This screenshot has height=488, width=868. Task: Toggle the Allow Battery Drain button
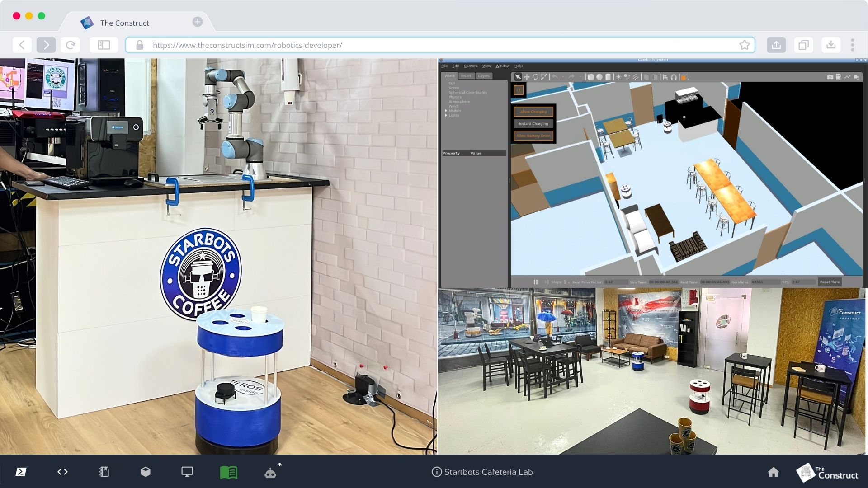(x=533, y=136)
